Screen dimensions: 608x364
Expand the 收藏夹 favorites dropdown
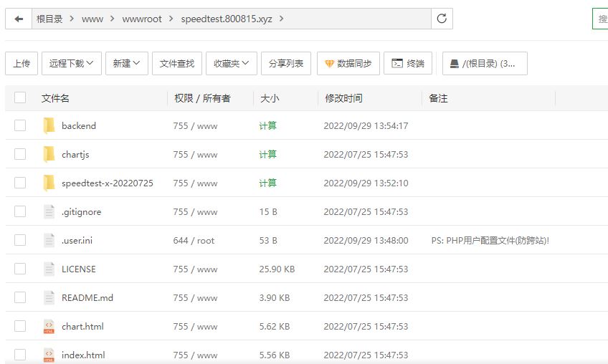(232, 64)
